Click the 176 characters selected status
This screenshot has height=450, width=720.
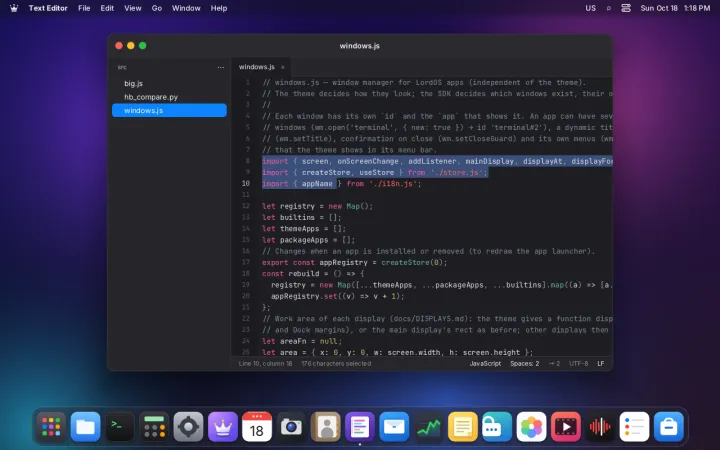336,363
